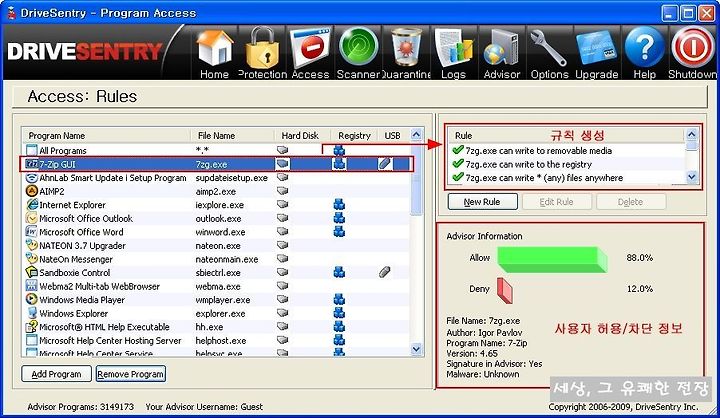The height and width of the screenshot is (418, 720).
Task: Click program list scroll up arrow
Action: tap(416, 135)
